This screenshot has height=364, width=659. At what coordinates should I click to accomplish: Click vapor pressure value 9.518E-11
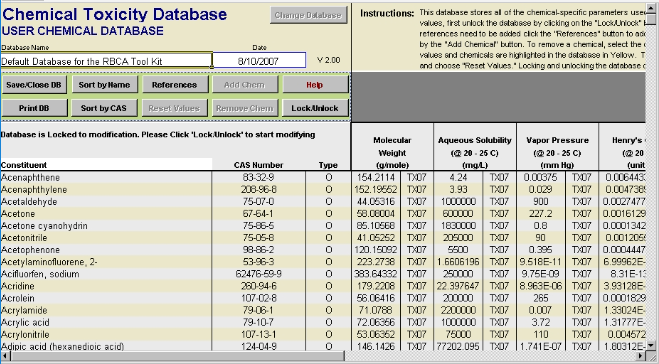[x=540, y=262]
